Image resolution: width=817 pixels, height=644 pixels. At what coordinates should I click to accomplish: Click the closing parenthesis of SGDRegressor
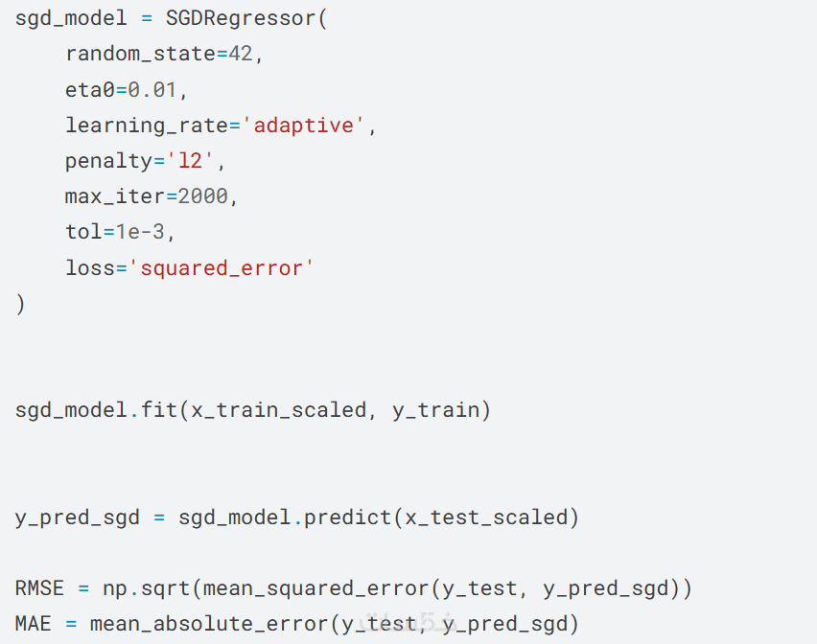(x=20, y=304)
